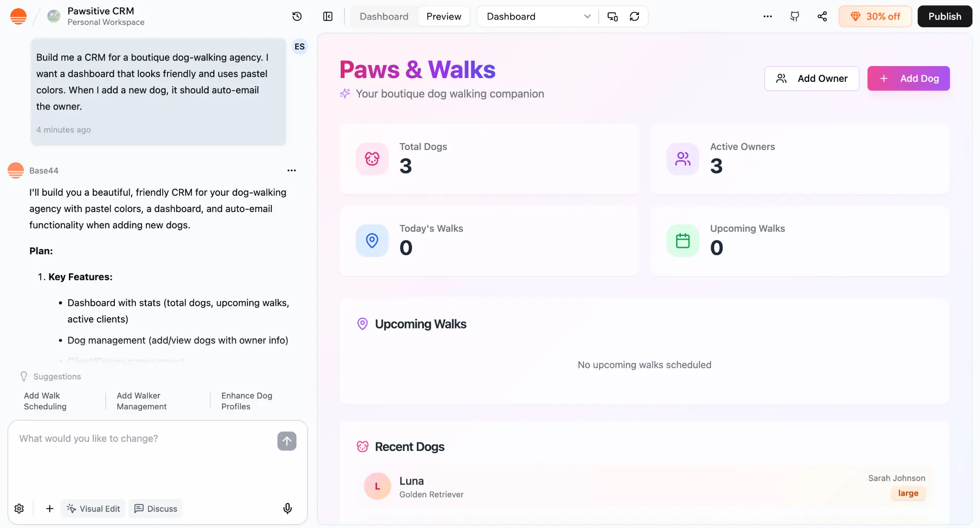Open chat settings gear
The width and height of the screenshot is (980, 528).
[19, 508]
